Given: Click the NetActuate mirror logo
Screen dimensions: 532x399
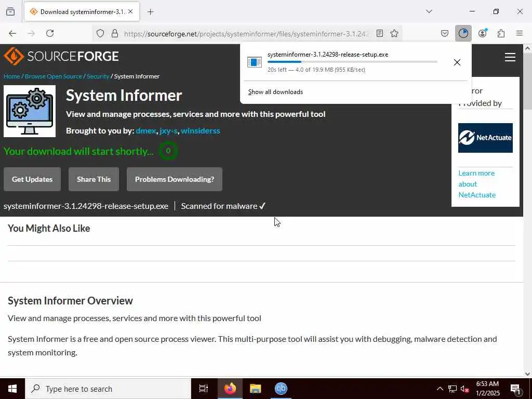Looking at the screenshot, I should [485, 138].
